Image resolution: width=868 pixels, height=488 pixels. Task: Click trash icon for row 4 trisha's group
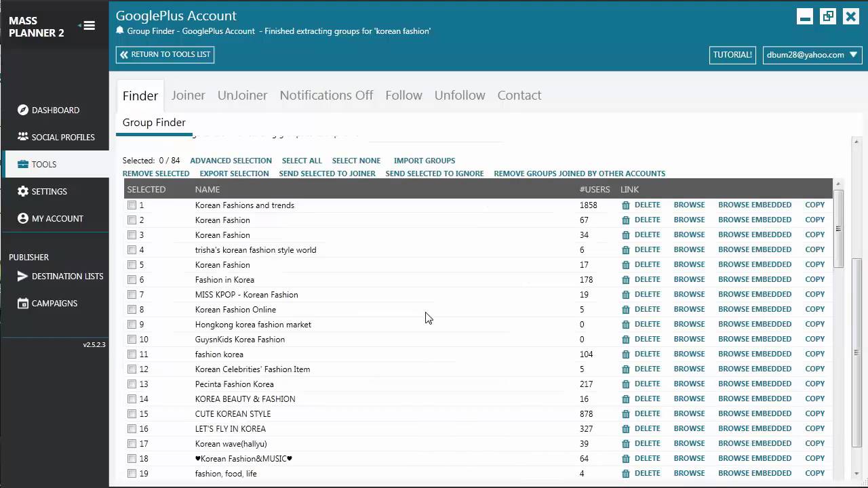(x=626, y=250)
